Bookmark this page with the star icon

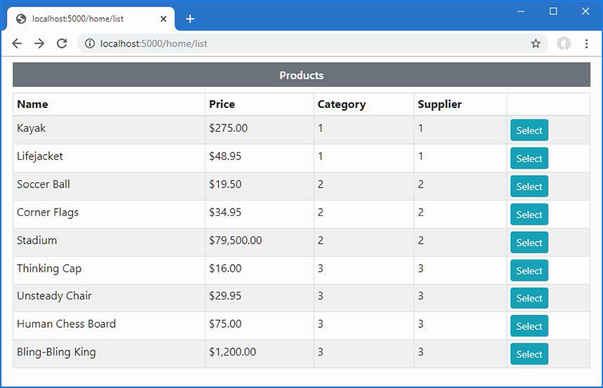coord(536,43)
